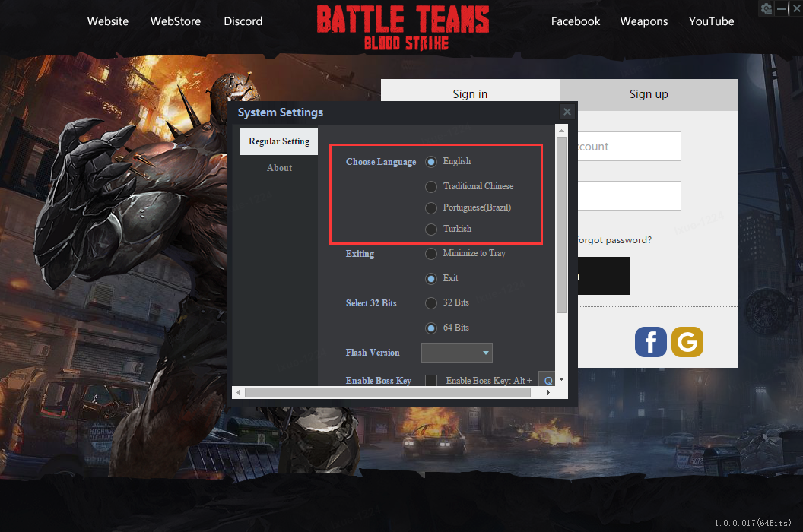Select Traditional Chinese language

[430, 186]
